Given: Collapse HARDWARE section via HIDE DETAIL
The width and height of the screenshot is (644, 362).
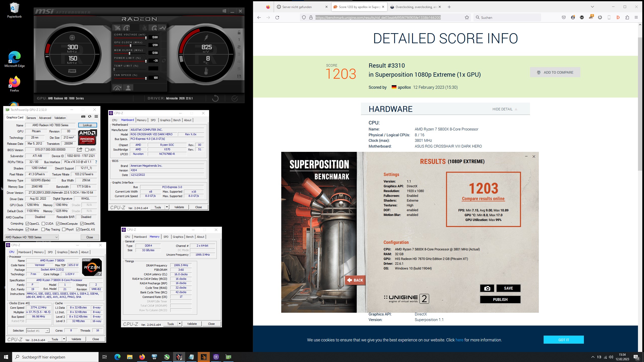Looking at the screenshot, I should [505, 109].
